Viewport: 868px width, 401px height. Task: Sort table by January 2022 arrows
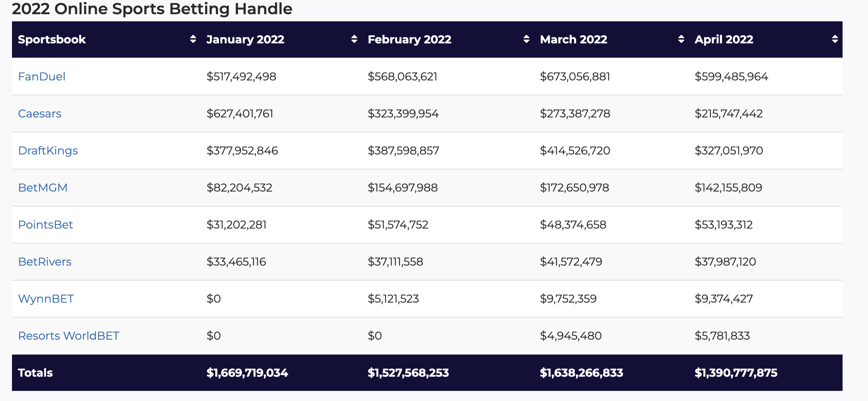pyautogui.click(x=354, y=39)
